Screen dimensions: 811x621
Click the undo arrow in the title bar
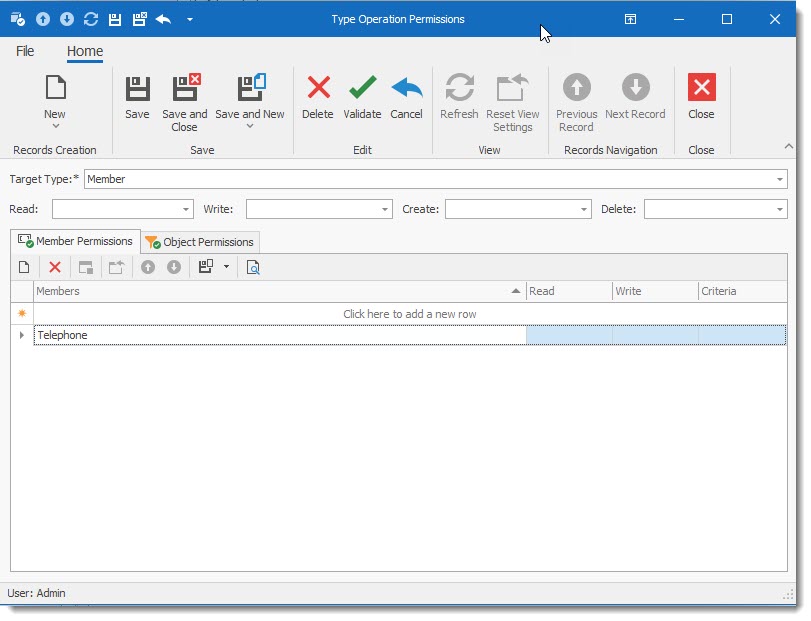click(x=164, y=19)
